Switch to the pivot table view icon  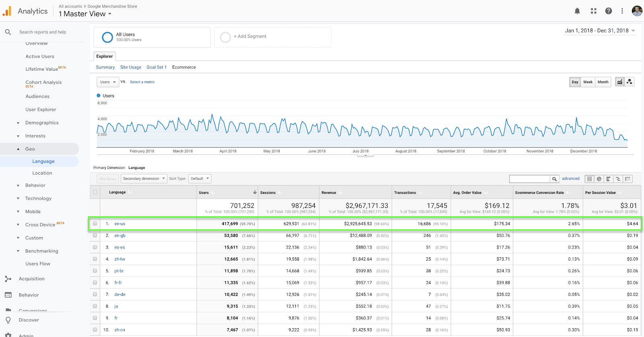point(628,179)
